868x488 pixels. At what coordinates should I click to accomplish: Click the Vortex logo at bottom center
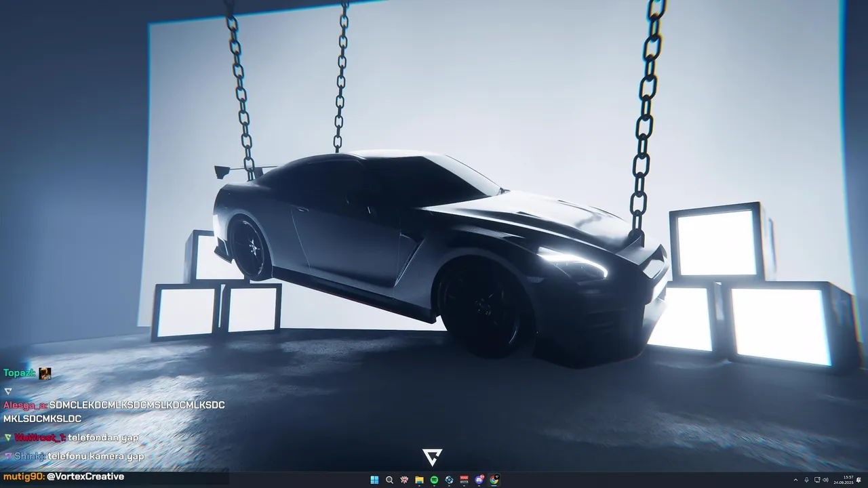tap(433, 457)
